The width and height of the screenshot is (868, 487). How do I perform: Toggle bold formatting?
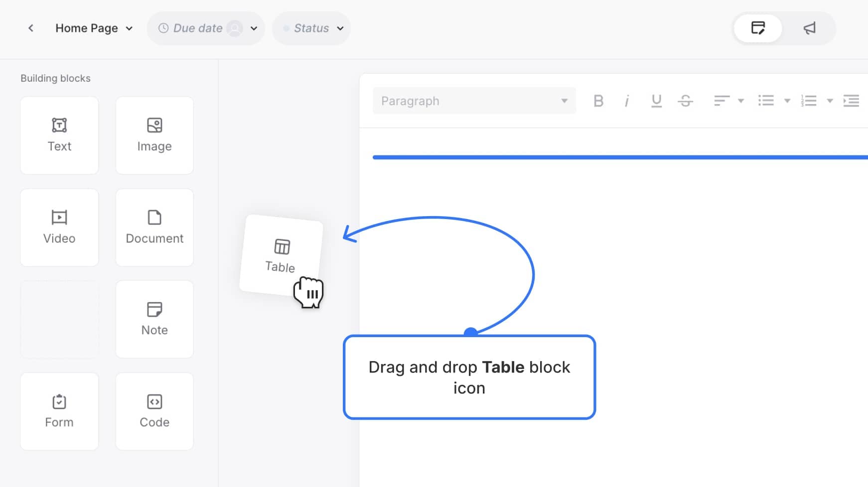click(x=598, y=101)
